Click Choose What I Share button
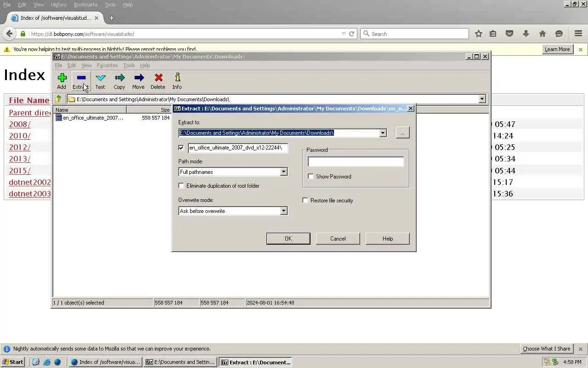 pos(547,349)
